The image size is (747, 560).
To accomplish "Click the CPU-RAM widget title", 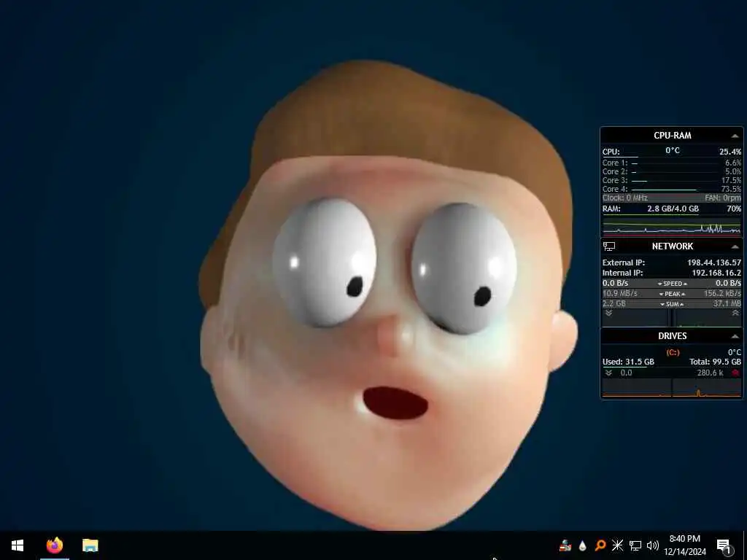I will [x=672, y=136].
